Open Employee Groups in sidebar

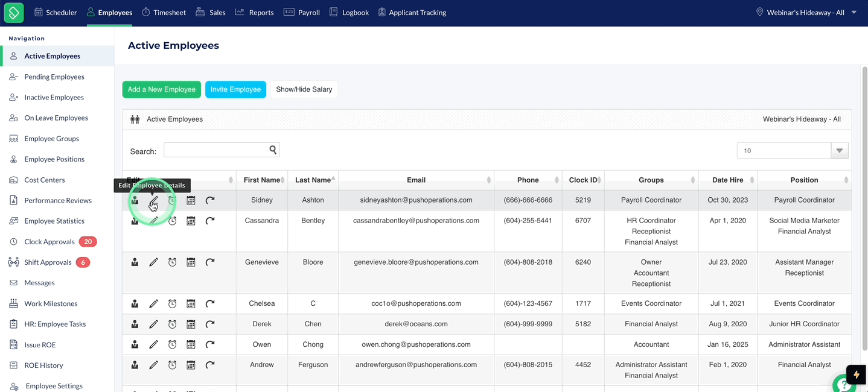[52, 139]
